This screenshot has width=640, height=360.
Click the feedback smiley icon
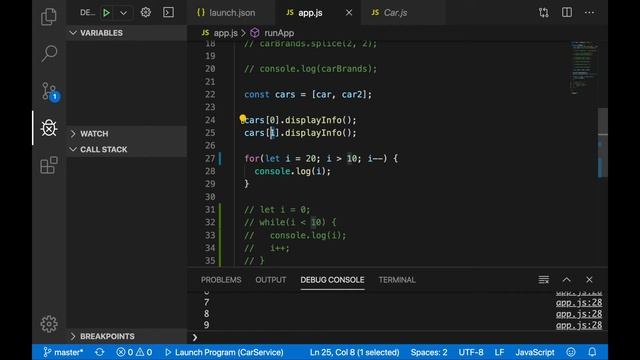click(x=571, y=352)
